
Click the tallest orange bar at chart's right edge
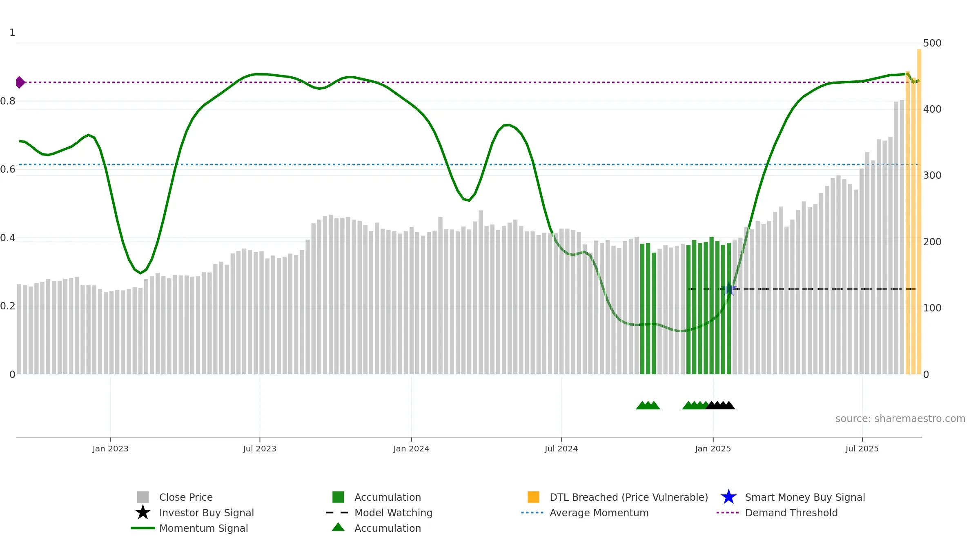[x=919, y=211]
